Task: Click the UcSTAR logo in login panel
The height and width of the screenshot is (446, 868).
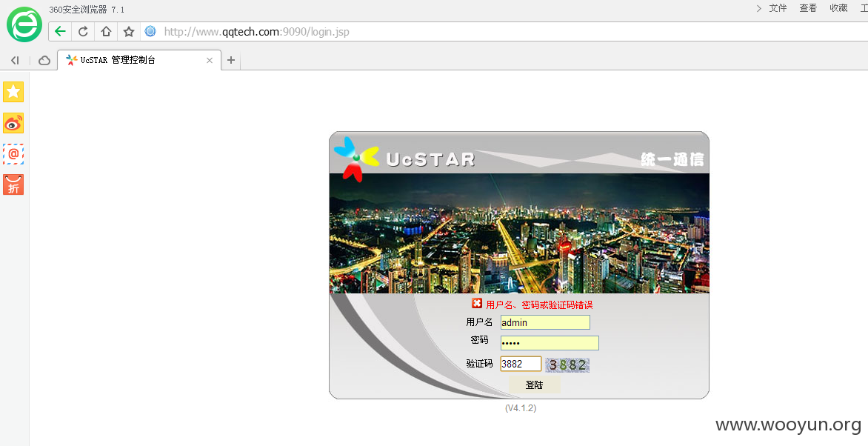Action: [404, 159]
